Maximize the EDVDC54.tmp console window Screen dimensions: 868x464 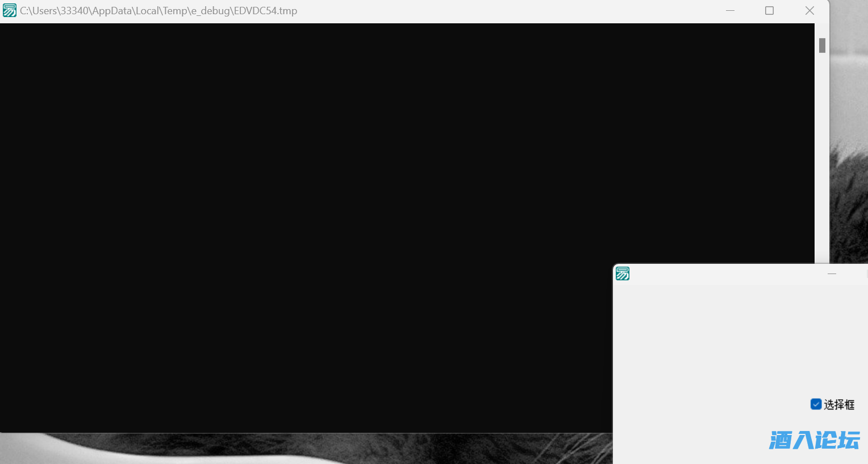point(770,11)
